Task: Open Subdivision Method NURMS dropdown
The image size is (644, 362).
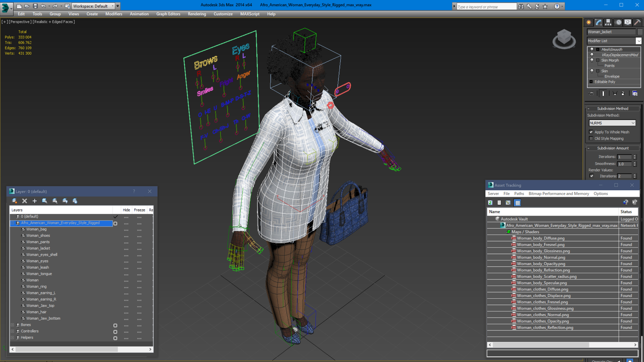Action: [612, 123]
